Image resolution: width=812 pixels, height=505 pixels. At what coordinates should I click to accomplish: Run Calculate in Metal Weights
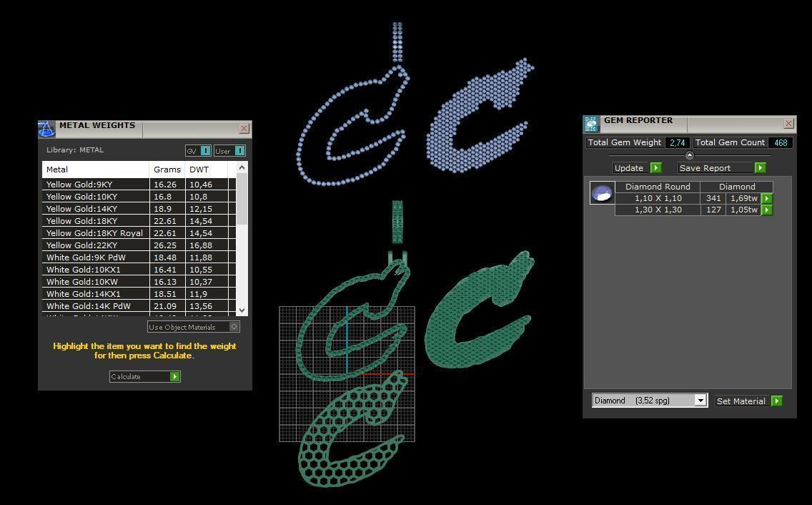(144, 376)
